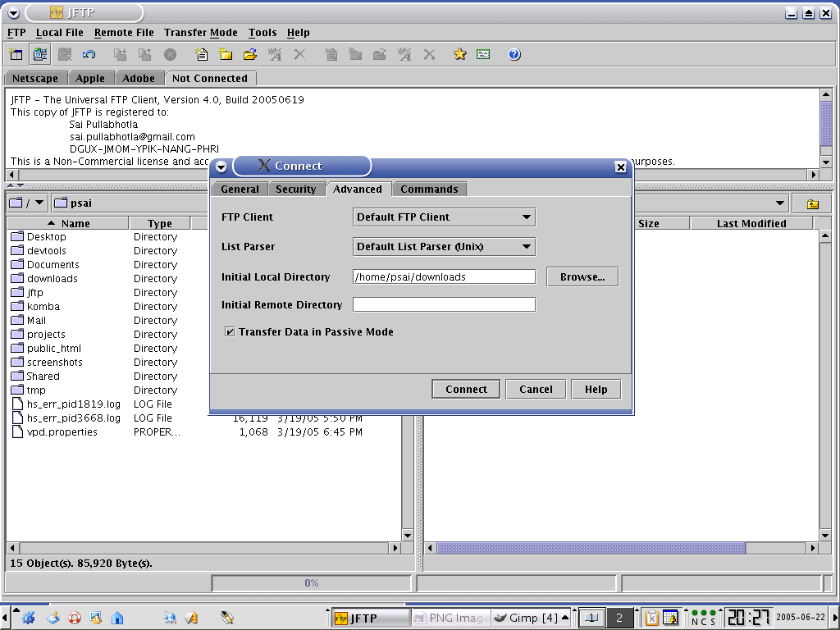This screenshot has height=630, width=840.
Task: Click the JFTP taskbar button
Action: [x=370, y=618]
